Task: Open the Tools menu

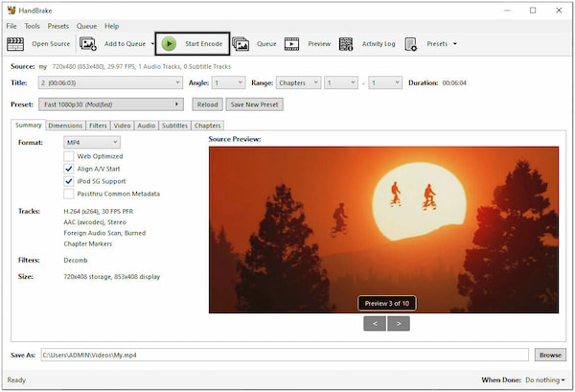Action: click(32, 26)
